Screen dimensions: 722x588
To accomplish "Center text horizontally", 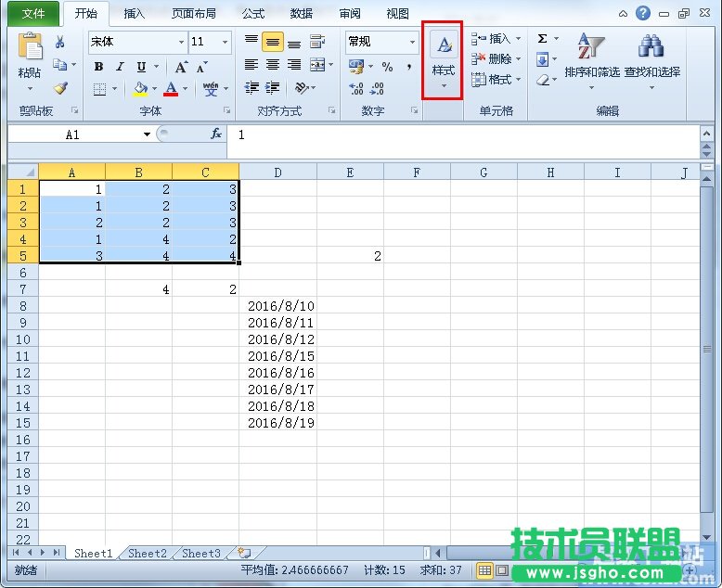I will (273, 65).
